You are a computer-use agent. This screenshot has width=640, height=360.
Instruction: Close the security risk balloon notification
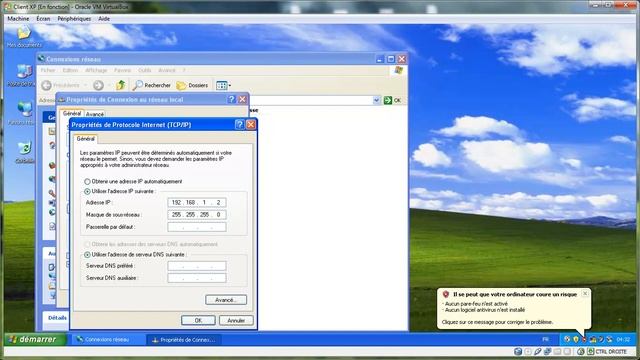(585, 293)
